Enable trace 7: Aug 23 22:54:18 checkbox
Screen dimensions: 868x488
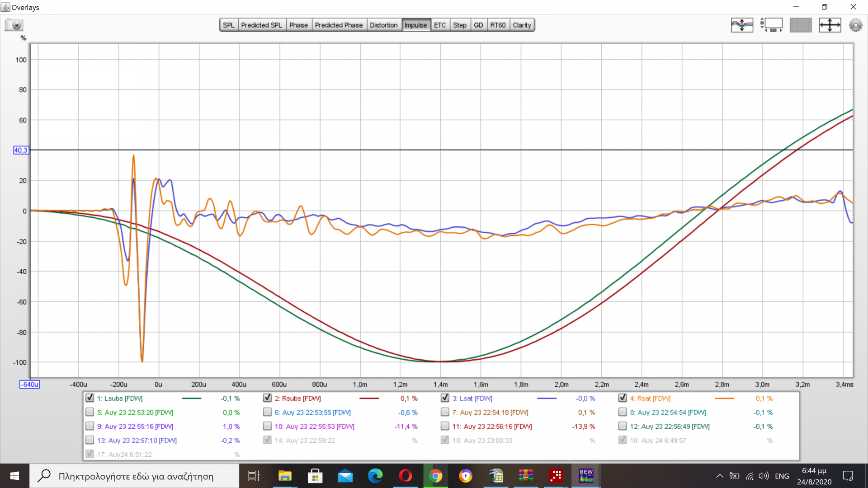tap(445, 412)
